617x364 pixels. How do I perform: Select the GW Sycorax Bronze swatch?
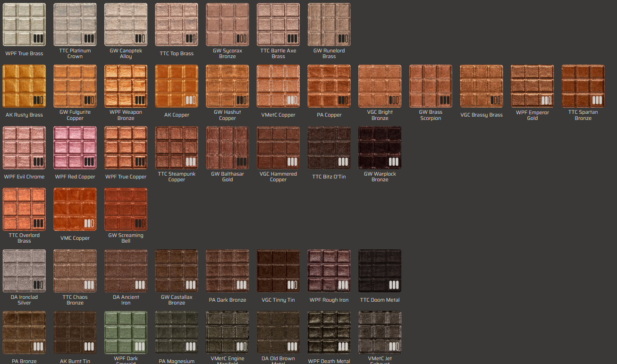(228, 25)
